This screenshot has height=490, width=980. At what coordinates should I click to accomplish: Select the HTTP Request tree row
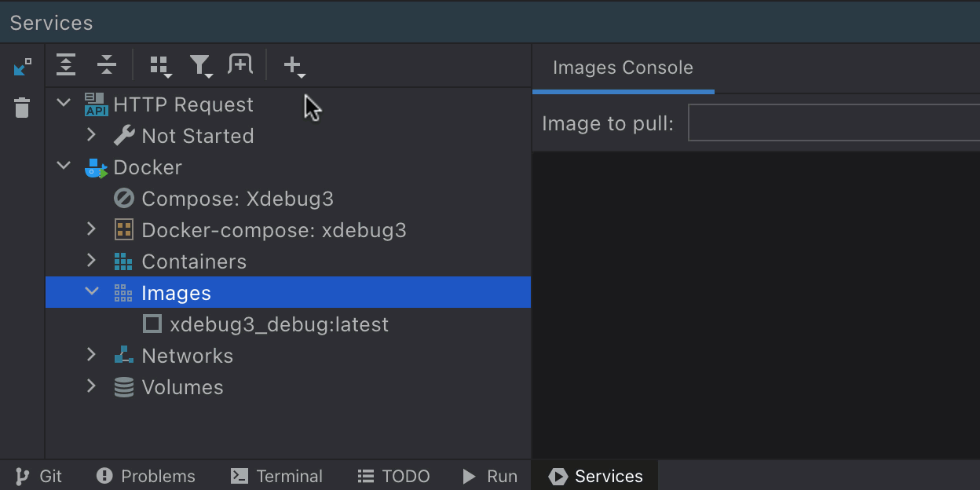point(288,104)
